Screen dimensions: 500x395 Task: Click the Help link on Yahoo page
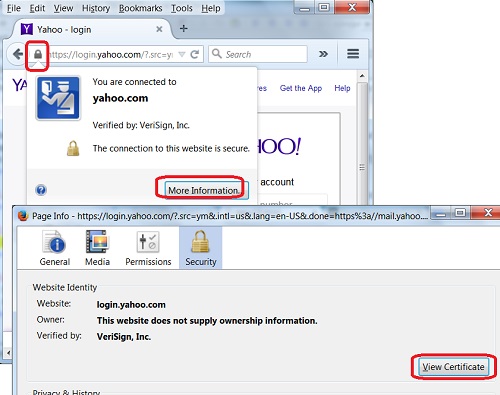[x=342, y=88]
